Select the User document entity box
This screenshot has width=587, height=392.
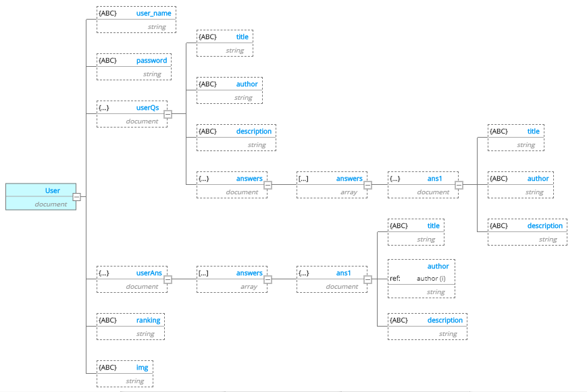[41, 196]
